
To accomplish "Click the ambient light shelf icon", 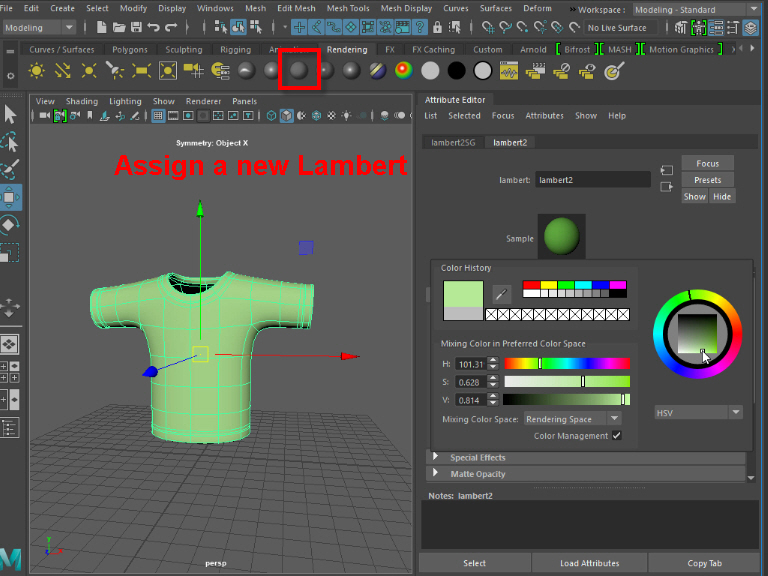I will pos(37,70).
